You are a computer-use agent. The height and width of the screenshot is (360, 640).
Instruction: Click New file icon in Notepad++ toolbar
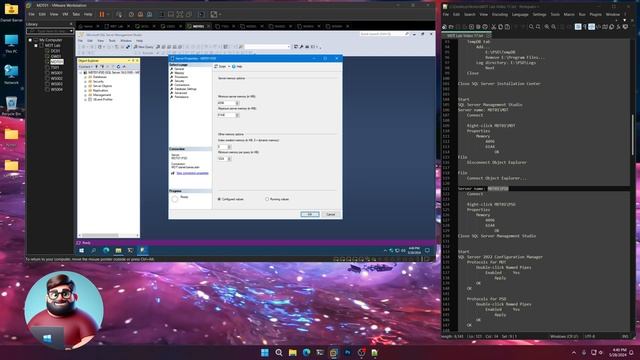point(444,27)
